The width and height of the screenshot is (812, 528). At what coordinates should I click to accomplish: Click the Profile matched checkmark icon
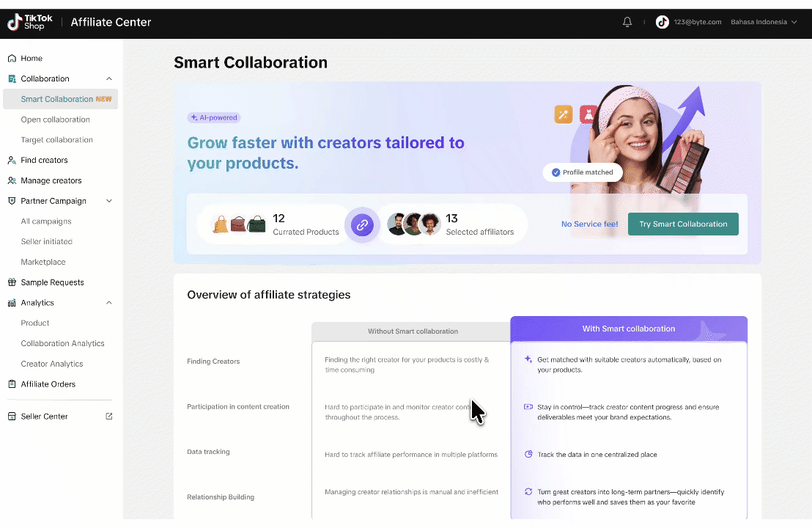coord(556,172)
